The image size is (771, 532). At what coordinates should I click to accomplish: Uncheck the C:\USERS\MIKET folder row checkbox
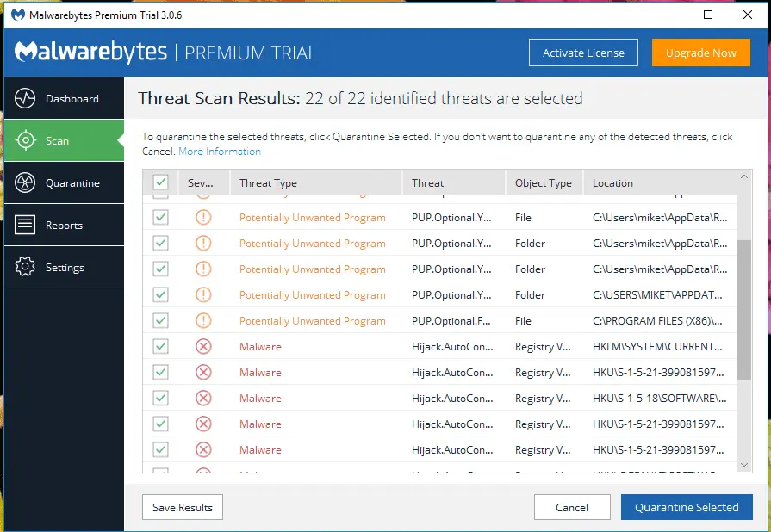point(160,295)
